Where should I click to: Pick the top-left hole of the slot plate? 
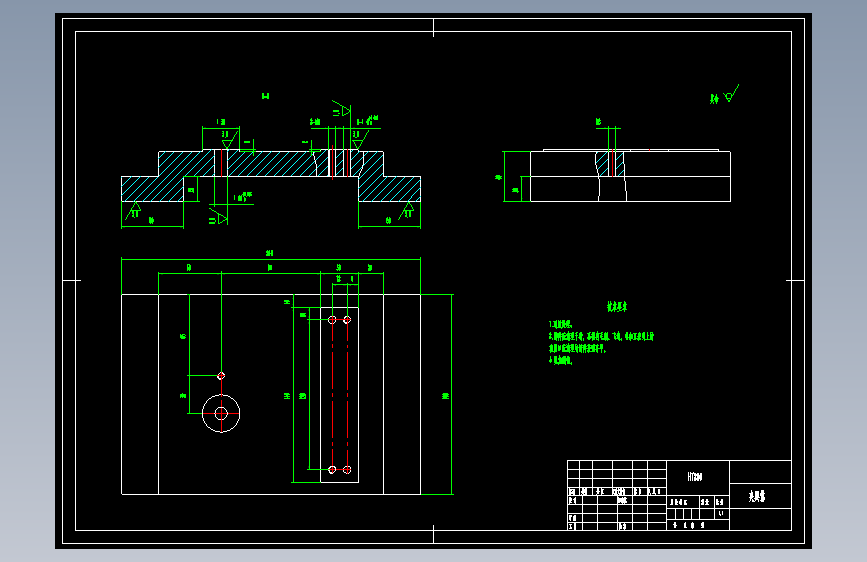(x=332, y=320)
